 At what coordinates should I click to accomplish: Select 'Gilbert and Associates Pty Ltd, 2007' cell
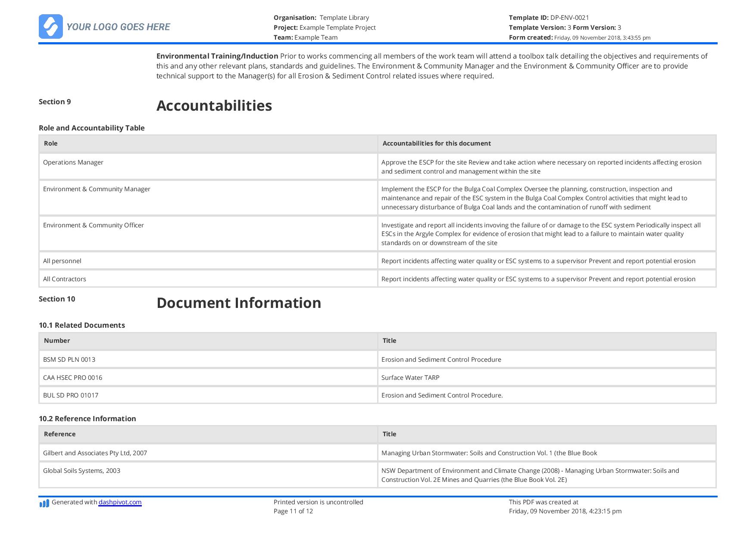(x=208, y=453)
